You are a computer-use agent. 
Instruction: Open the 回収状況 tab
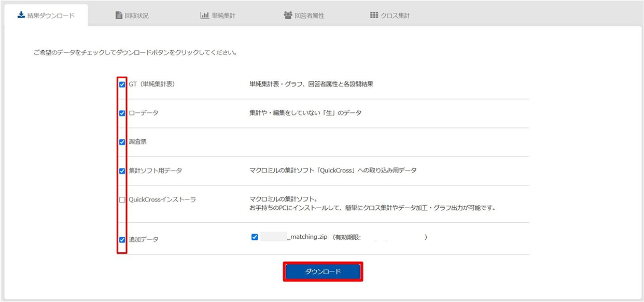coord(132,16)
